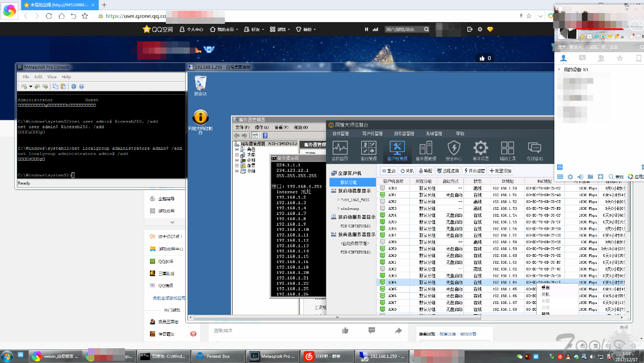Click the IP地址 column header
644x363 pixels.
pos(508,181)
